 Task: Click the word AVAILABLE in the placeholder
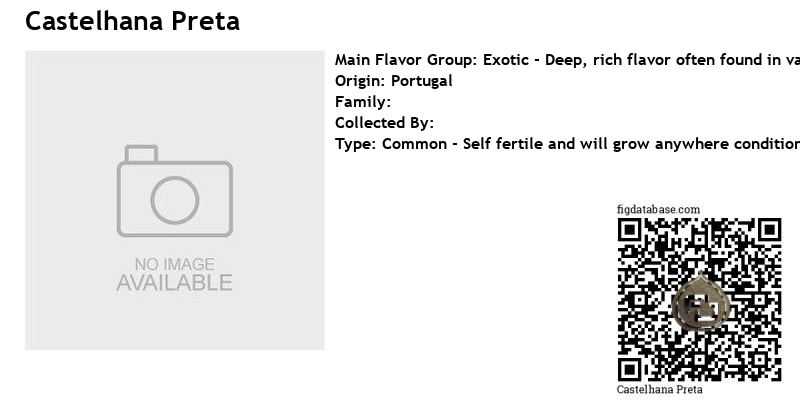(x=174, y=283)
